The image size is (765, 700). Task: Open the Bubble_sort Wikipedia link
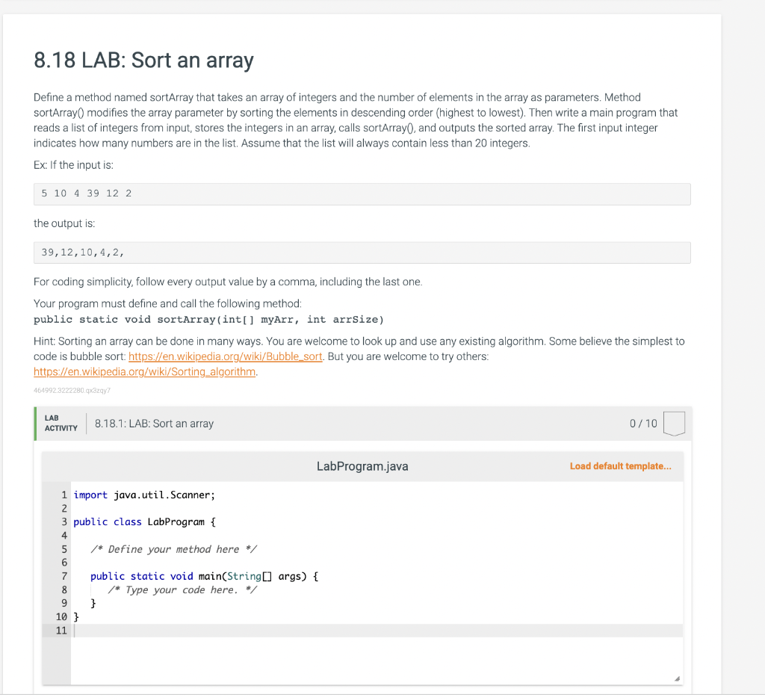pos(226,356)
